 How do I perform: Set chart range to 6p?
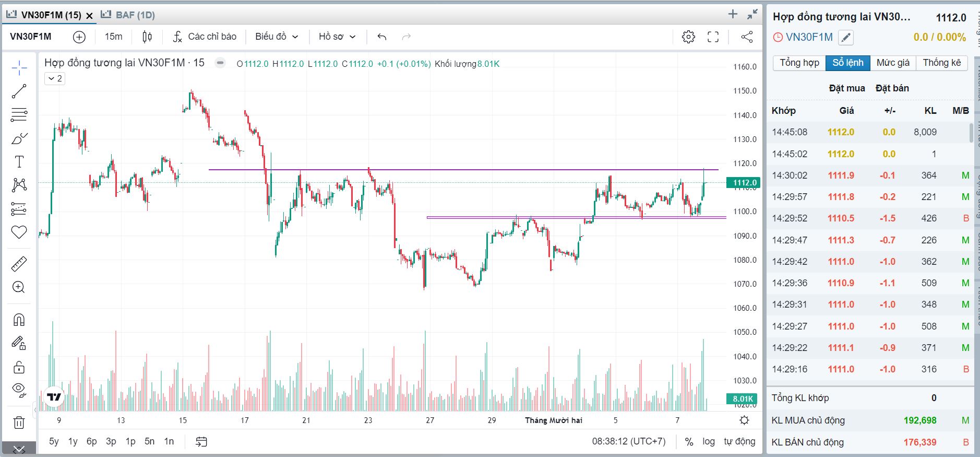(x=92, y=441)
